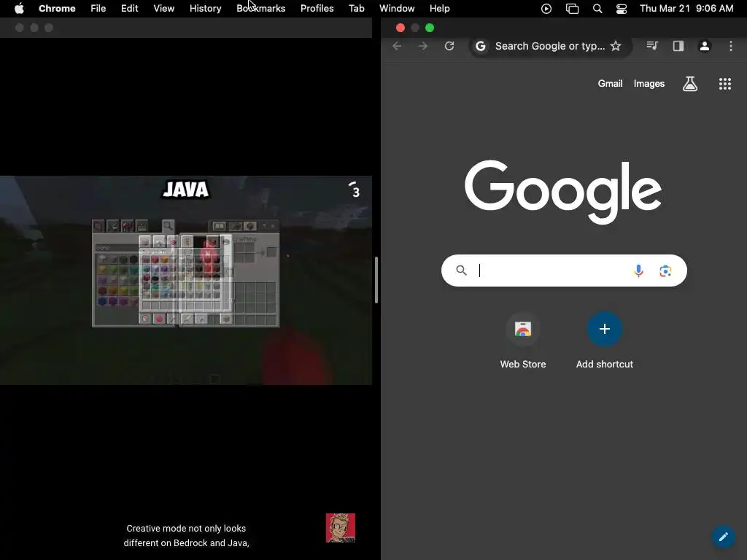
Task: Open the Web Store shortcut
Action: pos(522,341)
